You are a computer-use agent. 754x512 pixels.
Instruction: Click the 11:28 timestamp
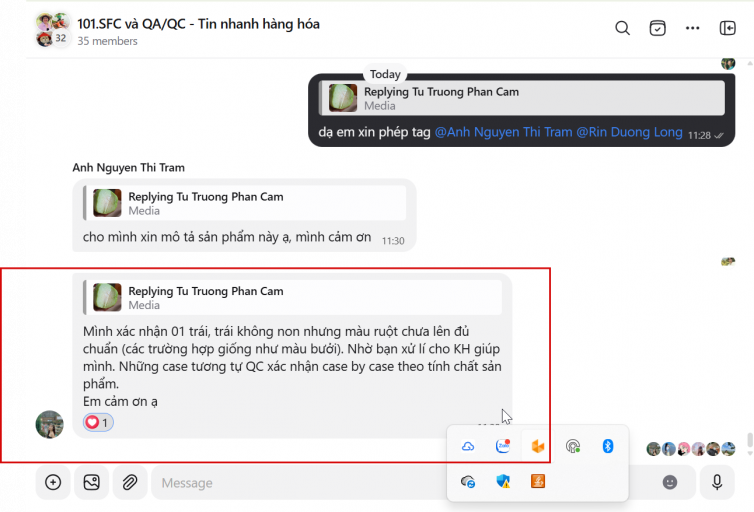699,136
